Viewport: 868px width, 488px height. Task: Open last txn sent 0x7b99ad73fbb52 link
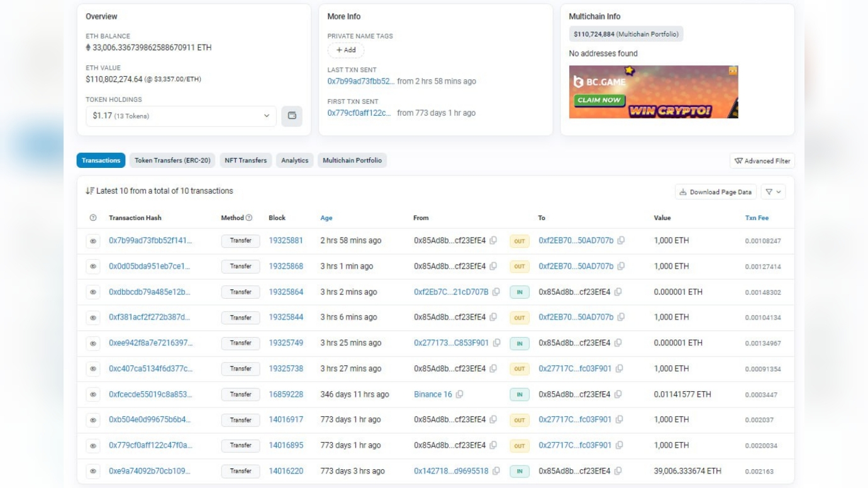tap(361, 81)
